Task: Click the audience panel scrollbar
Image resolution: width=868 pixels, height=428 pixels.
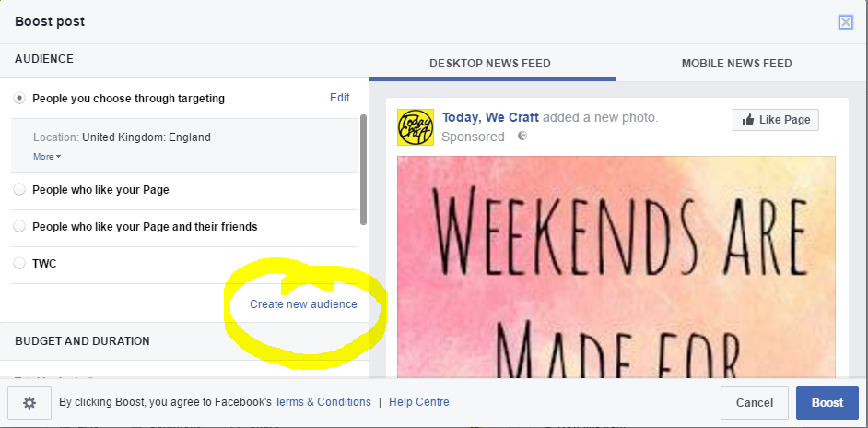Action: point(363,170)
